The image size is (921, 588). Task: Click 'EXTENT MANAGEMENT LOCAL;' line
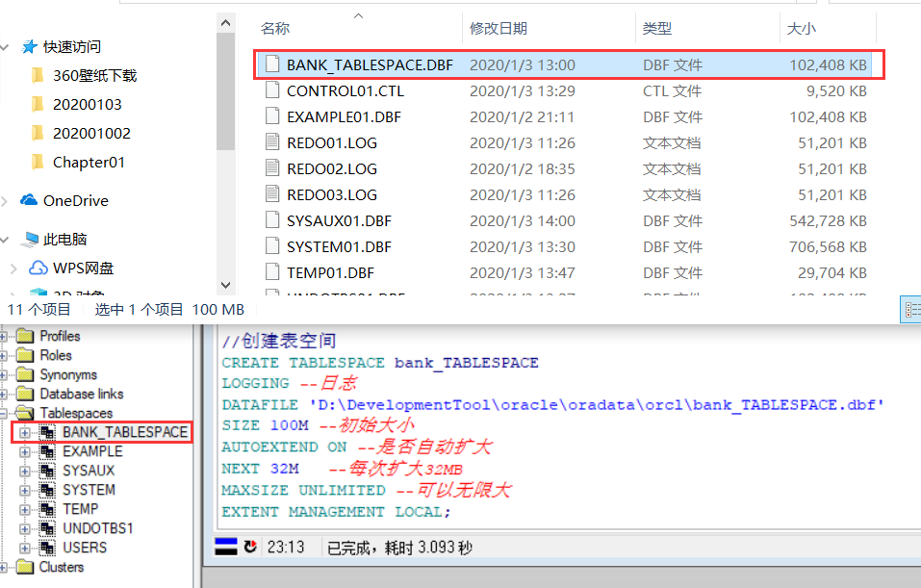point(336,512)
